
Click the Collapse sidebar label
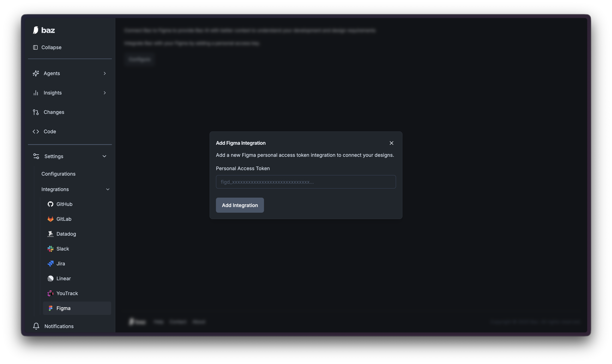point(52,47)
